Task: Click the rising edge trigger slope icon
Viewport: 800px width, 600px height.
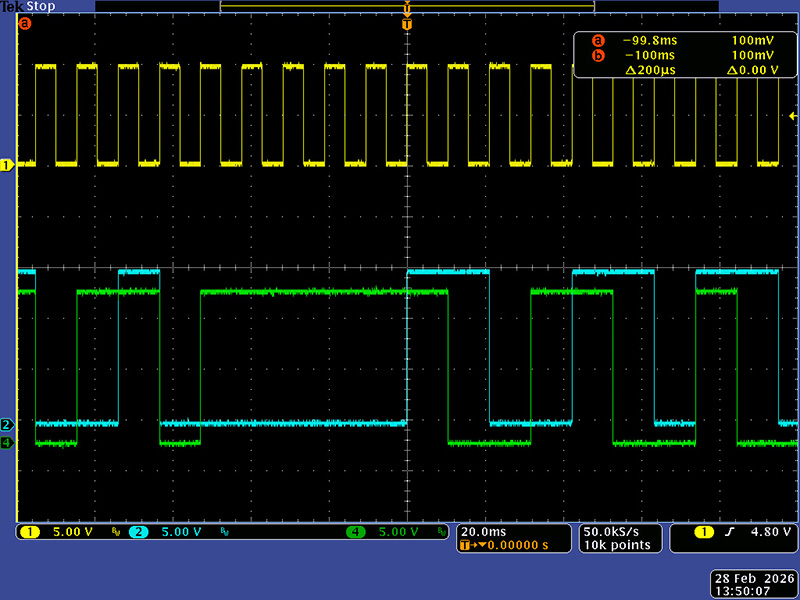Action: pyautogui.click(x=730, y=533)
